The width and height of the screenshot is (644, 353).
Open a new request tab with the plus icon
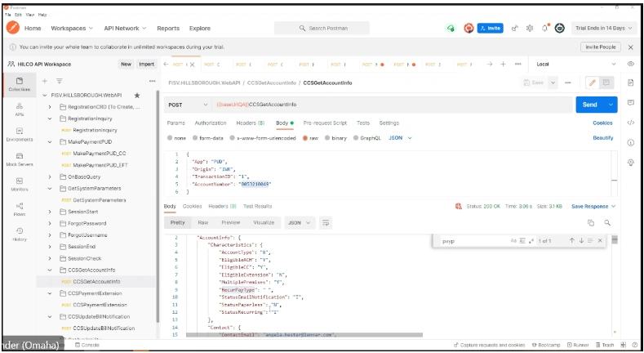coord(503,64)
